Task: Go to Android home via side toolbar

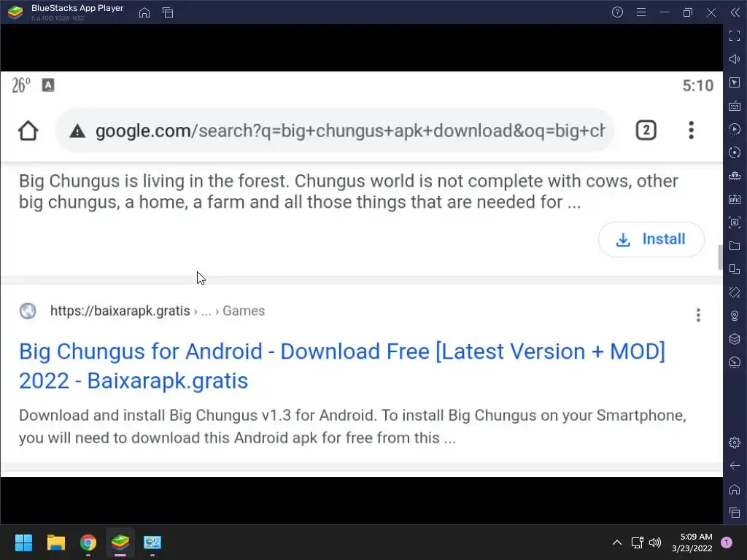Action: pyautogui.click(x=735, y=489)
